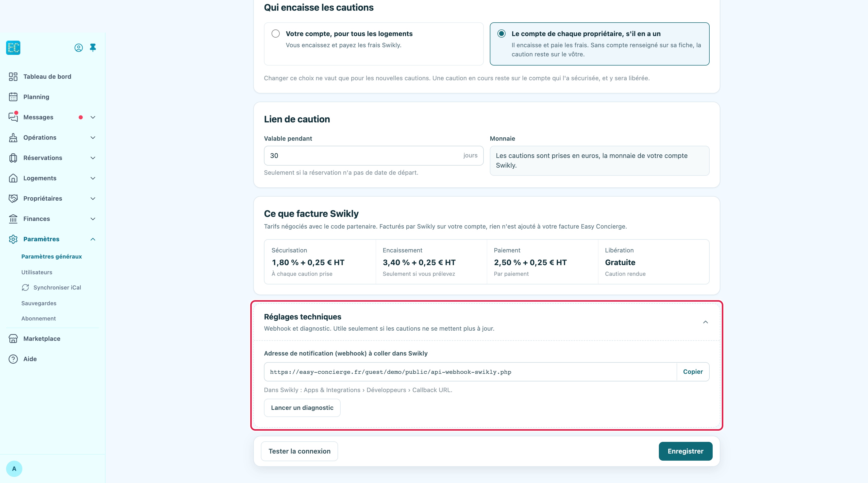Click the Planning calendar icon
Image resolution: width=868 pixels, height=483 pixels.
pyautogui.click(x=13, y=97)
